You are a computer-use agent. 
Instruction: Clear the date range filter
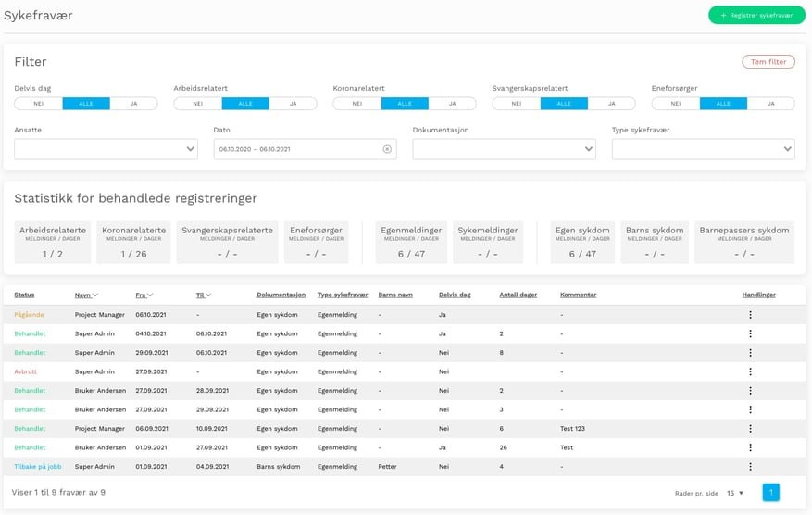pos(387,149)
